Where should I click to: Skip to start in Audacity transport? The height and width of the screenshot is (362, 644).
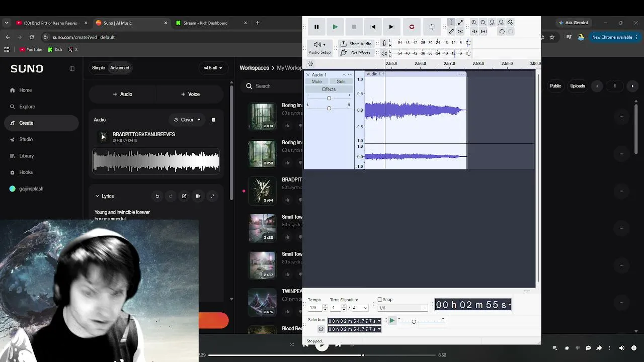coord(373,27)
